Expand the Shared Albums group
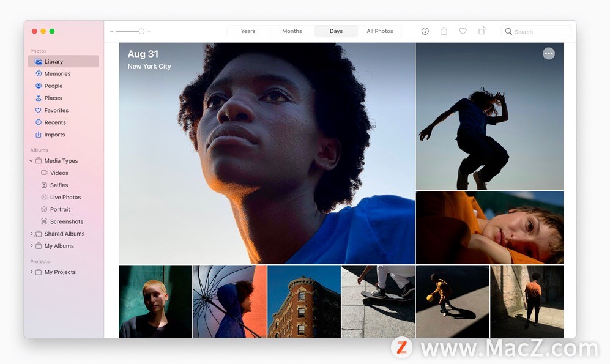 (x=31, y=234)
